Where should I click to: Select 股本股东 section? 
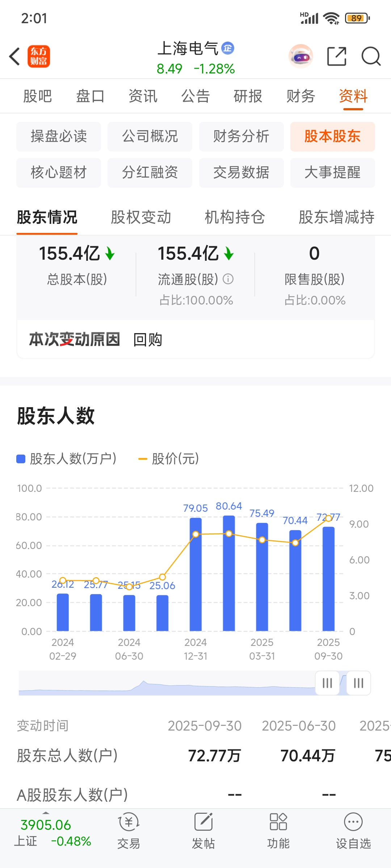click(333, 136)
